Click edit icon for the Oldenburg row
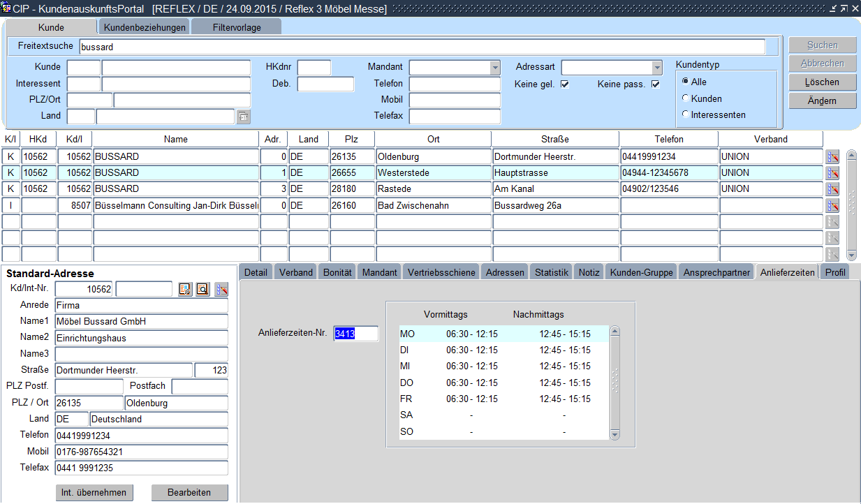Image resolution: width=861 pixels, height=504 pixels. pyautogui.click(x=832, y=157)
